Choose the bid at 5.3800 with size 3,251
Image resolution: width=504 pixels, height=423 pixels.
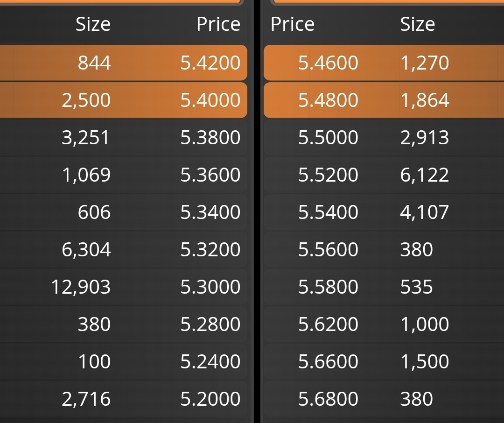(x=123, y=137)
